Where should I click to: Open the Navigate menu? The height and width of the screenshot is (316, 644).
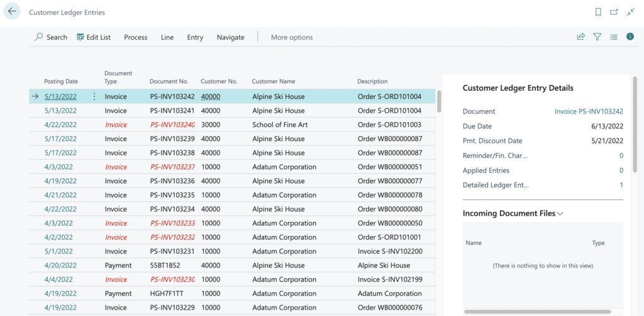click(x=230, y=37)
